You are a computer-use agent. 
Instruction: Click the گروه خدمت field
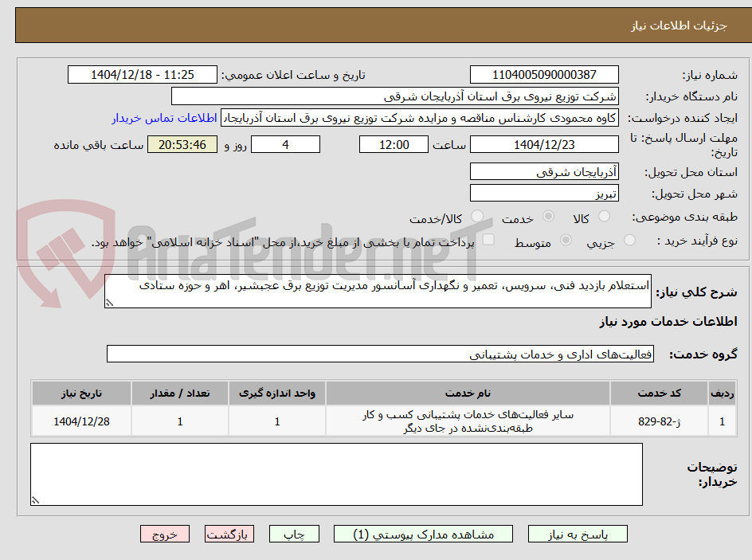point(380,354)
